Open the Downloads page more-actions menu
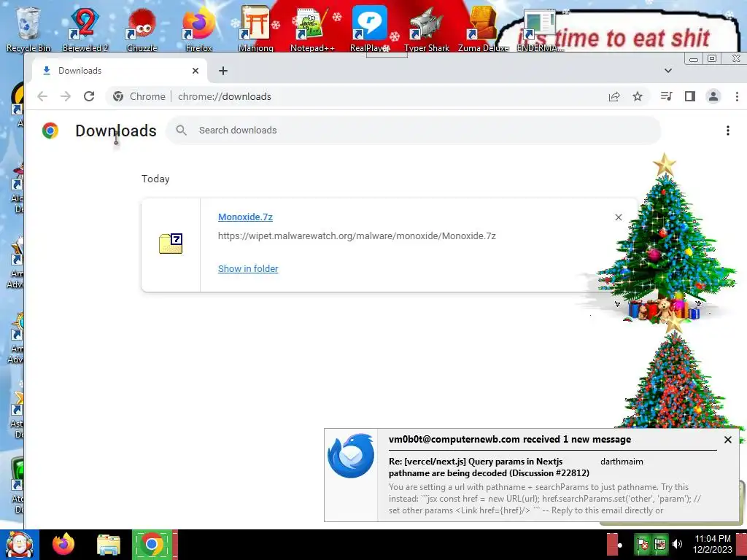 [727, 131]
